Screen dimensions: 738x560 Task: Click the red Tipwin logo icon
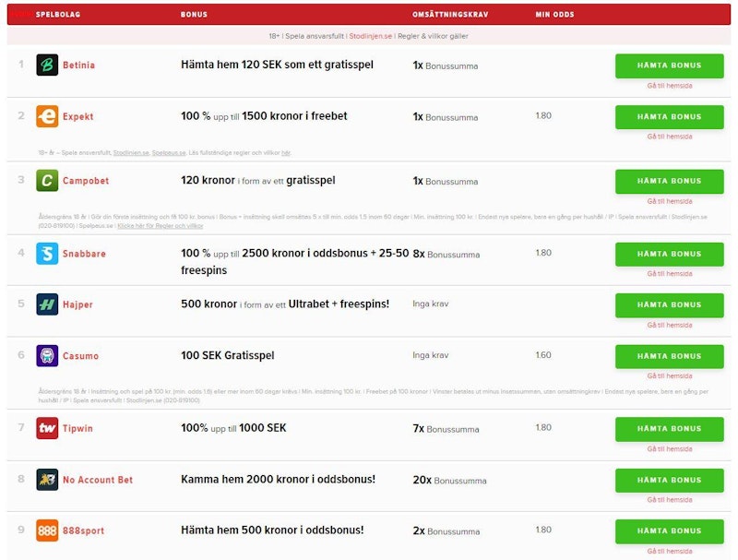pyautogui.click(x=47, y=428)
